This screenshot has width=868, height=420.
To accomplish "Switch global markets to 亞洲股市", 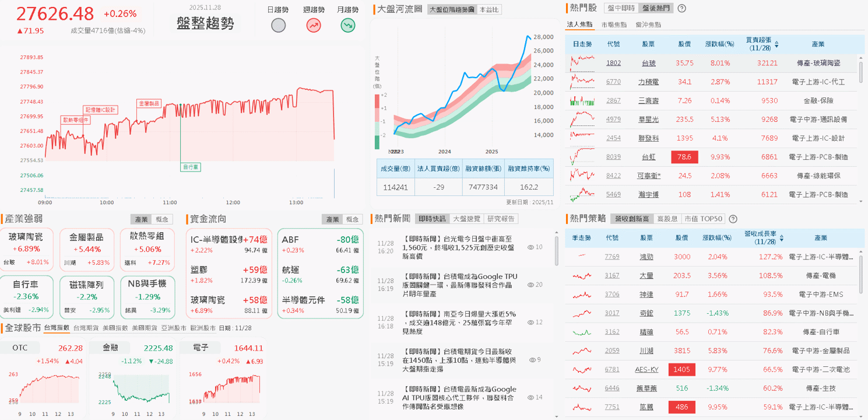I will pyautogui.click(x=173, y=328).
